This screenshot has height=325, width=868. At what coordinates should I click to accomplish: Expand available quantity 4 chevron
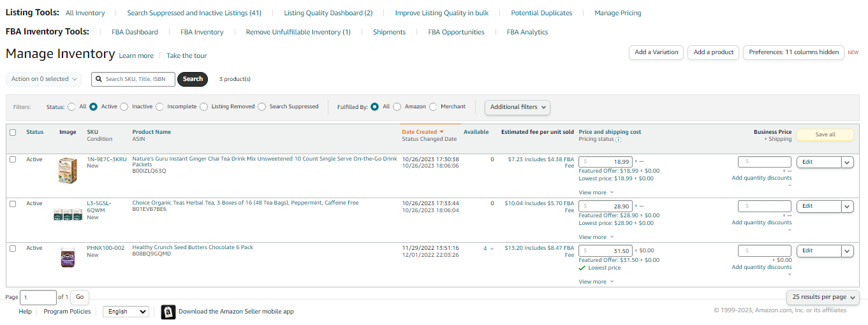(x=492, y=249)
